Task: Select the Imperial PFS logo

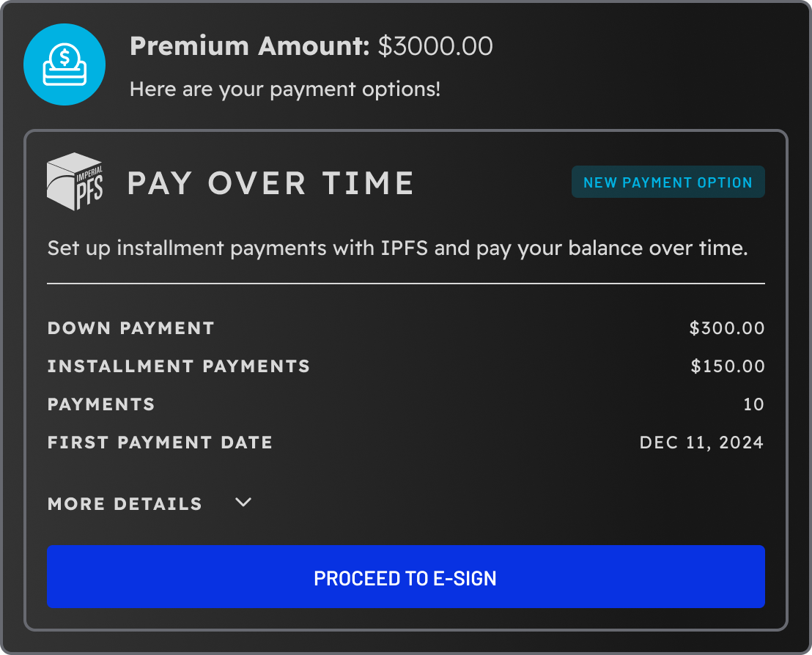Action: [74, 181]
